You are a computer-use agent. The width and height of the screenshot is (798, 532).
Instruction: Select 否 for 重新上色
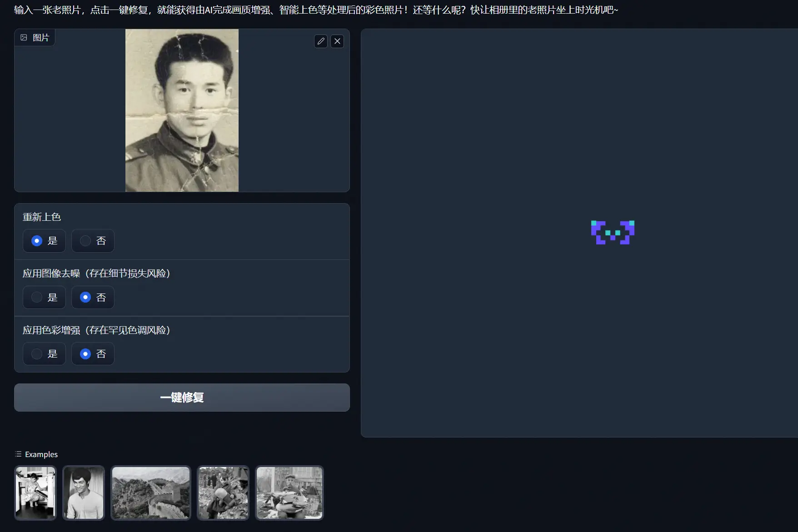click(x=85, y=241)
